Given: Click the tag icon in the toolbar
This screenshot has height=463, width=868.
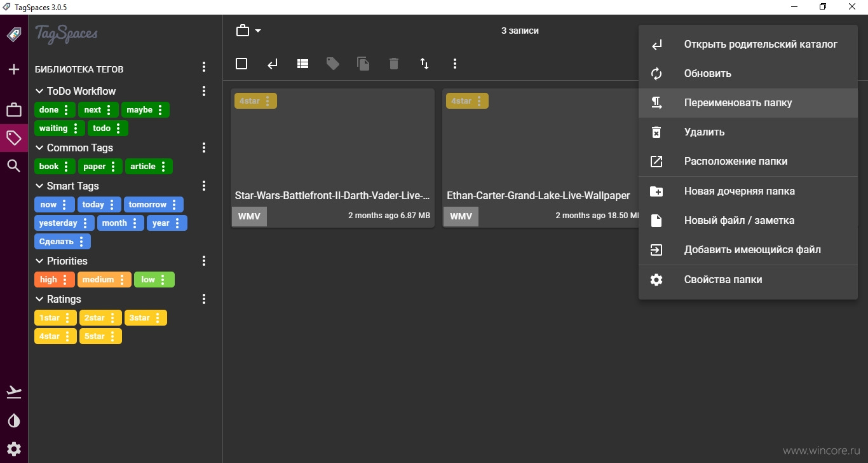Looking at the screenshot, I should pos(333,64).
